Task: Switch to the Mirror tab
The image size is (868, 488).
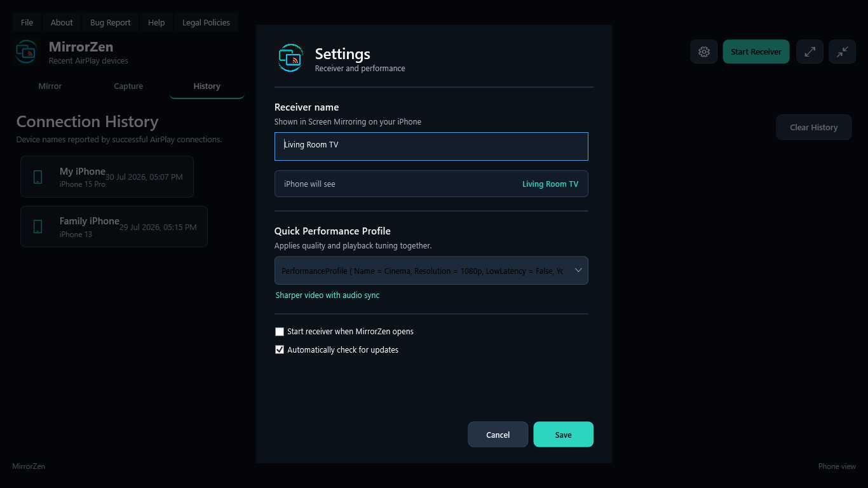Action: pyautogui.click(x=50, y=86)
